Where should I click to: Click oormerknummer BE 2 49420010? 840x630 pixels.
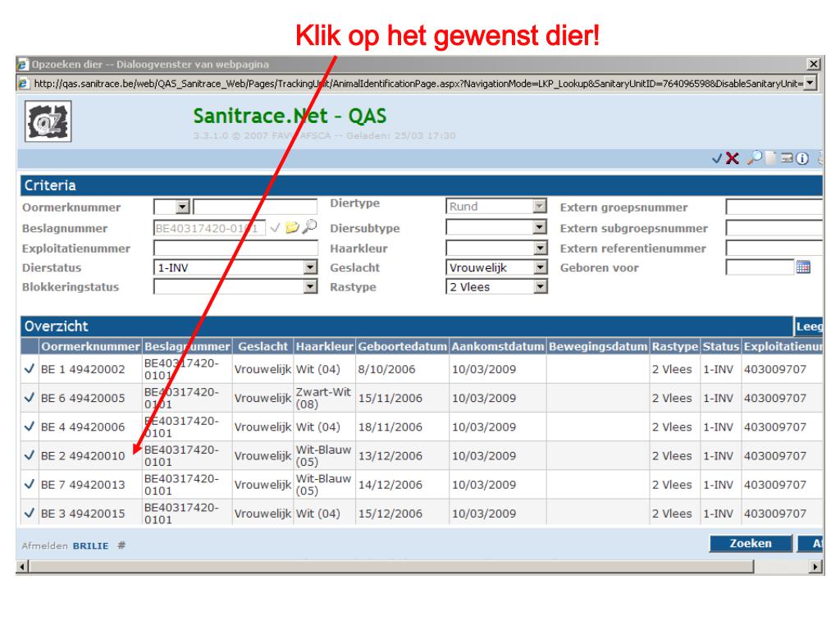pos(83,456)
